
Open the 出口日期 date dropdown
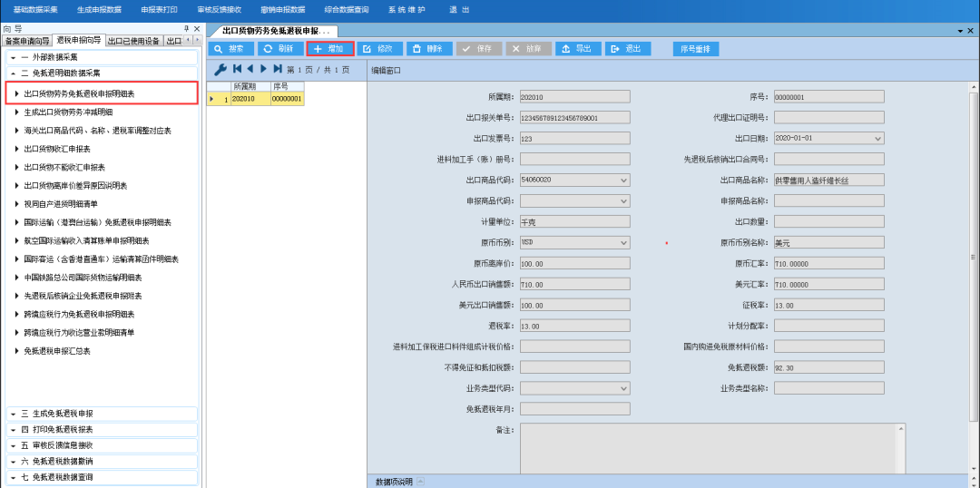tap(877, 139)
